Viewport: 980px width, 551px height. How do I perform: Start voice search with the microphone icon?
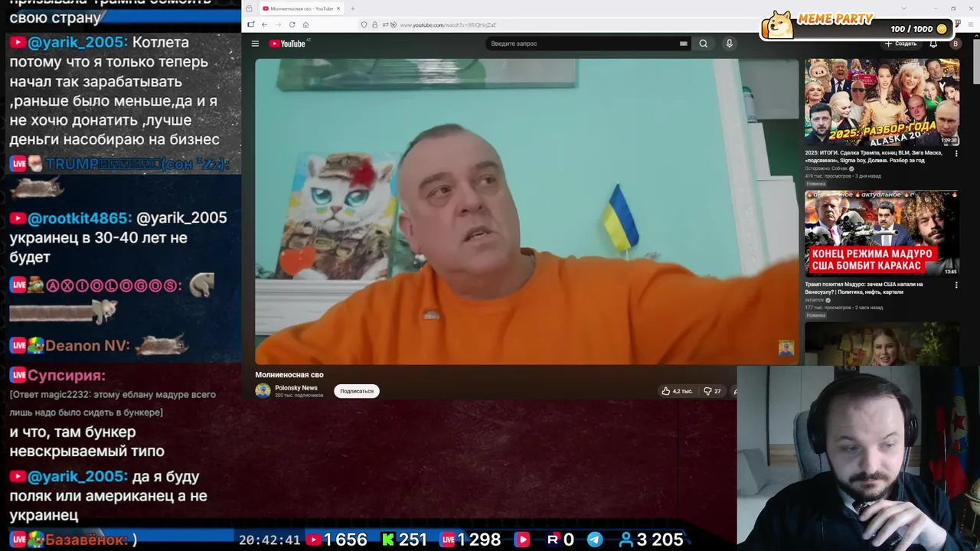point(729,44)
